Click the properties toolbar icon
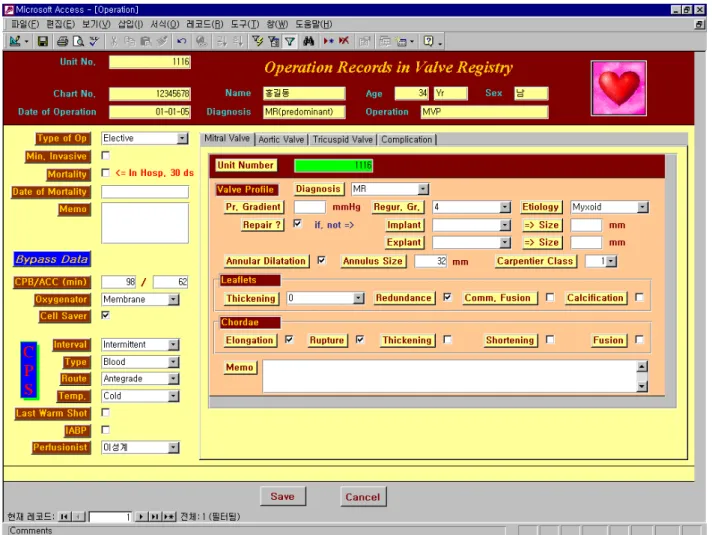This screenshot has height=535, width=712. click(364, 41)
